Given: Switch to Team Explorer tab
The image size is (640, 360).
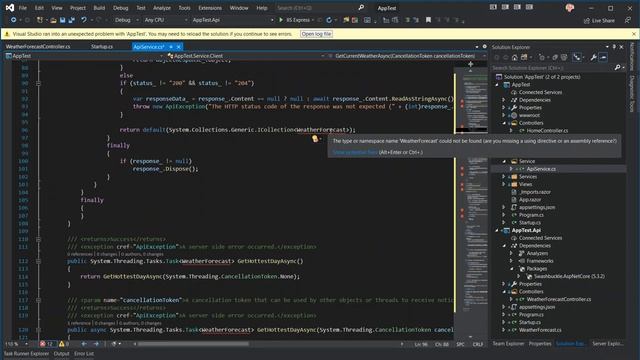Looking at the screenshot, I should tap(508, 344).
